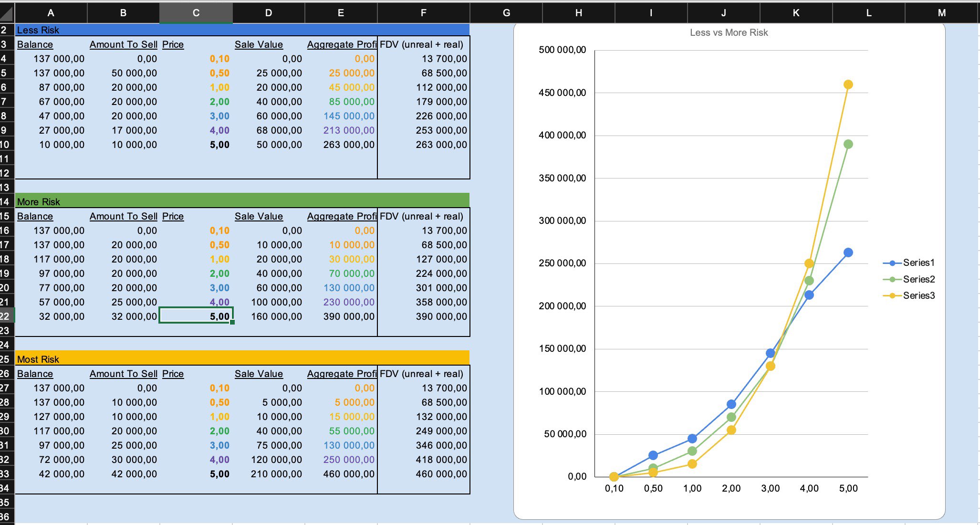
Task: Click the topmost green Series2 data point
Action: 848,144
